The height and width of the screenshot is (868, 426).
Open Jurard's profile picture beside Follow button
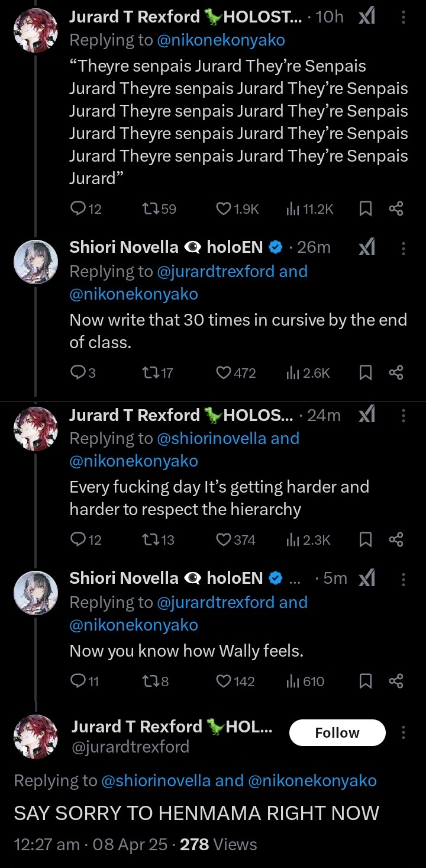point(35,737)
